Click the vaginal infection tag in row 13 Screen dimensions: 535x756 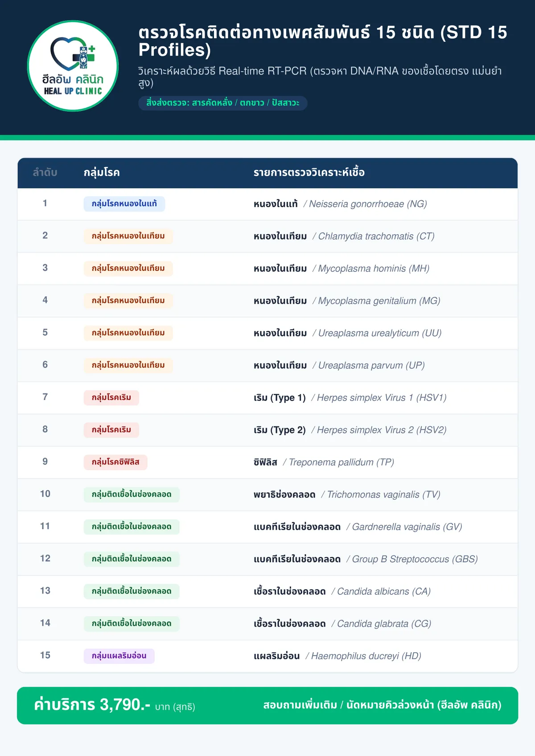(x=132, y=591)
